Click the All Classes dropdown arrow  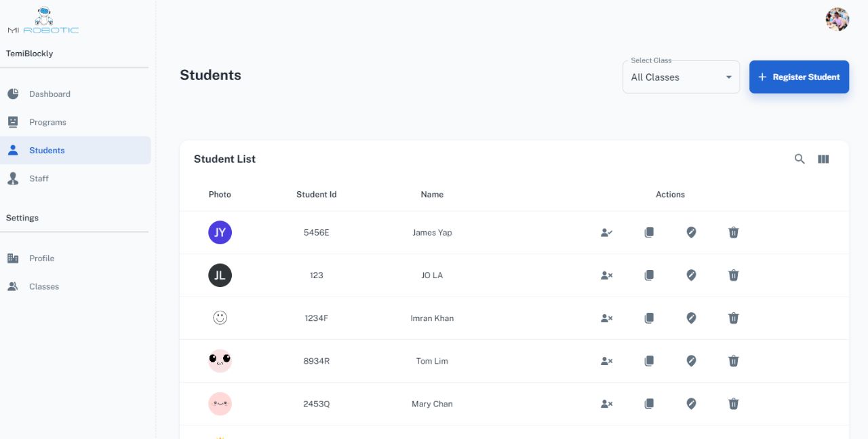click(x=729, y=77)
